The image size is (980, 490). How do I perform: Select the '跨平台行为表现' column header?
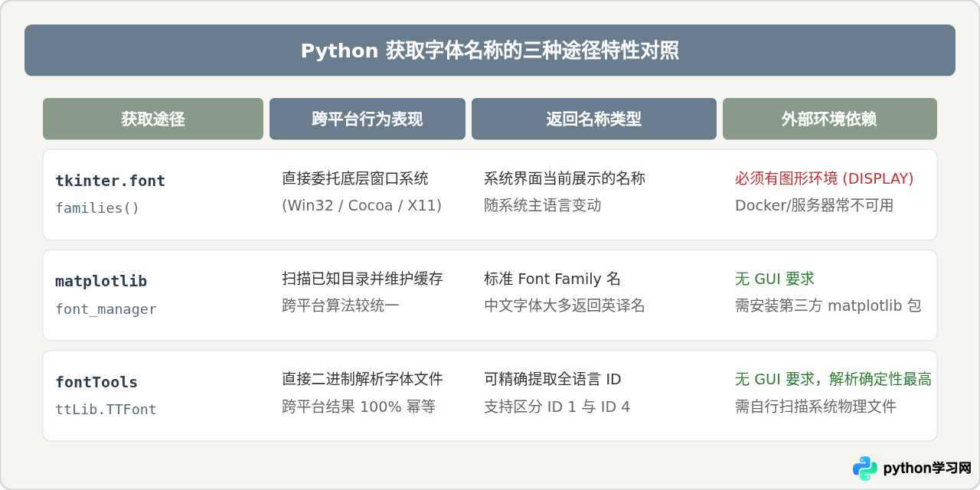pyautogui.click(x=367, y=119)
